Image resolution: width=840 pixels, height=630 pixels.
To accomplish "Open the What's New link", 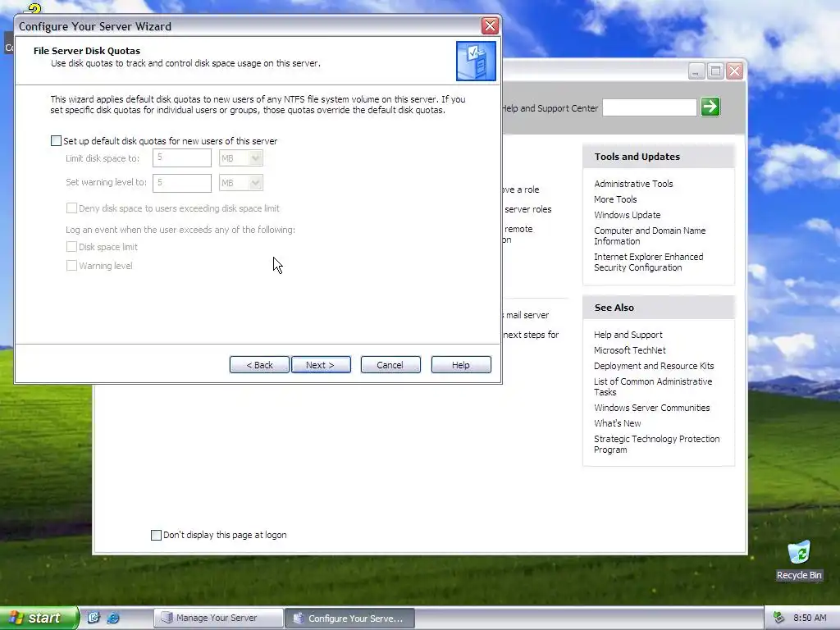I will (x=617, y=422).
